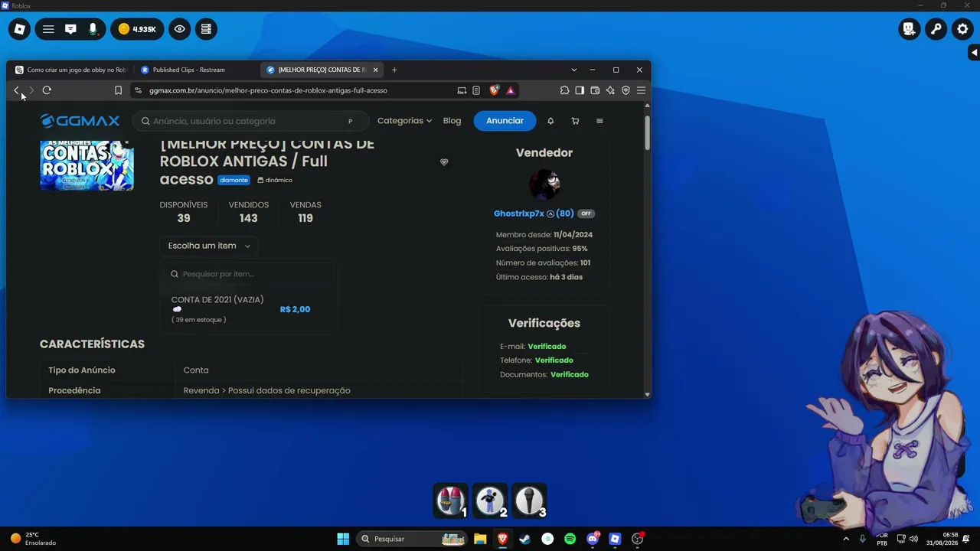Image resolution: width=980 pixels, height=551 pixels.
Task: Expand the side panel arrow on right edge
Action: tap(974, 52)
